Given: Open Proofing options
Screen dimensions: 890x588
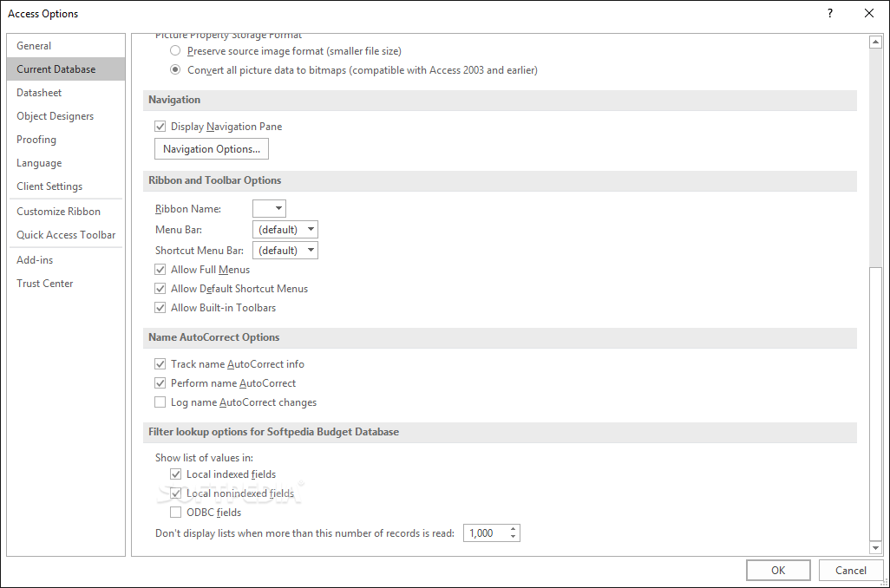Looking at the screenshot, I should (x=66, y=140).
